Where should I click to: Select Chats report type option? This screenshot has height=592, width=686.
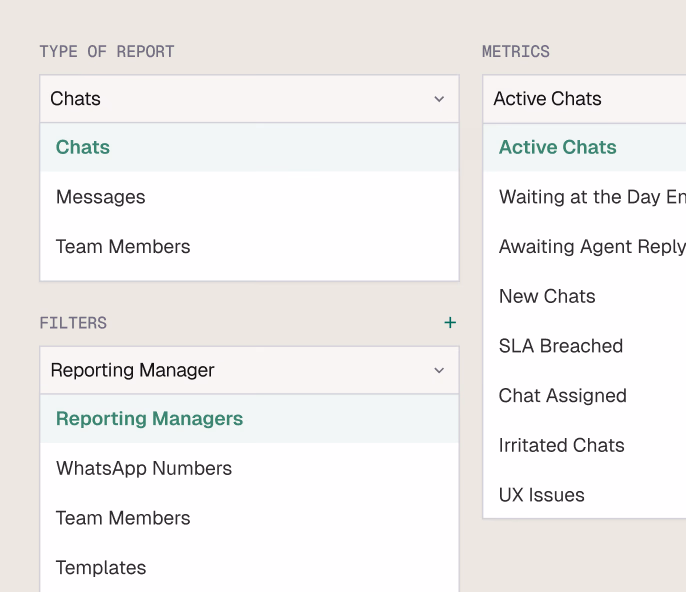pyautogui.click(x=83, y=147)
